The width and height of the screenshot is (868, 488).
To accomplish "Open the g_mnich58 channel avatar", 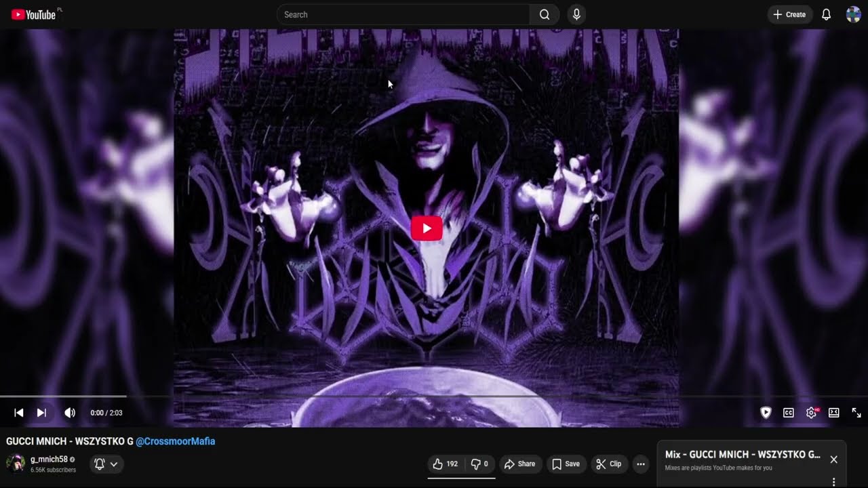I will click(16, 464).
